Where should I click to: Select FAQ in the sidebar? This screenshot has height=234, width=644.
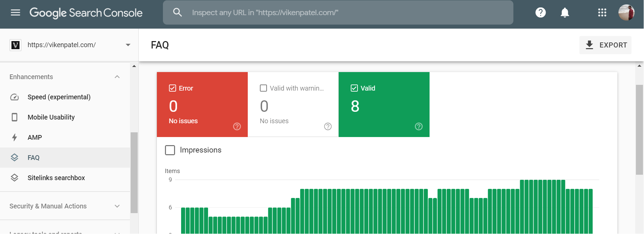pyautogui.click(x=65, y=158)
